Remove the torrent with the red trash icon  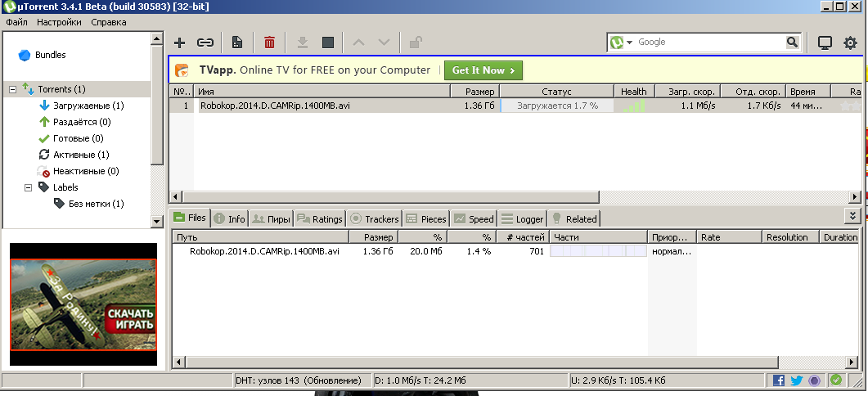pyautogui.click(x=269, y=43)
